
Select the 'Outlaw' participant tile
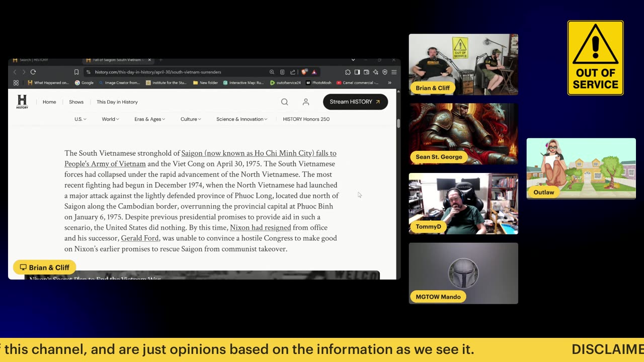pyautogui.click(x=581, y=168)
